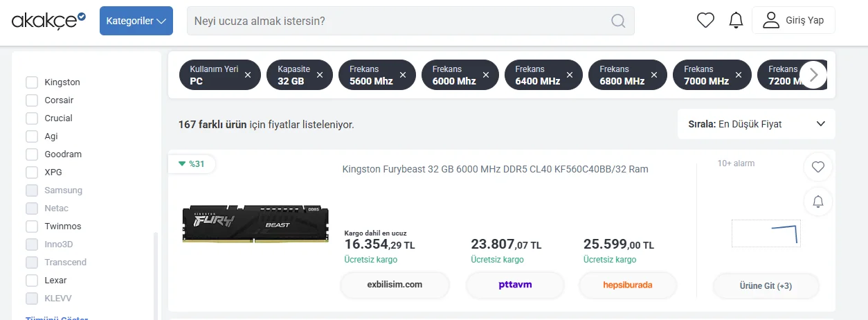Check the XPG brand filter

pos(32,172)
